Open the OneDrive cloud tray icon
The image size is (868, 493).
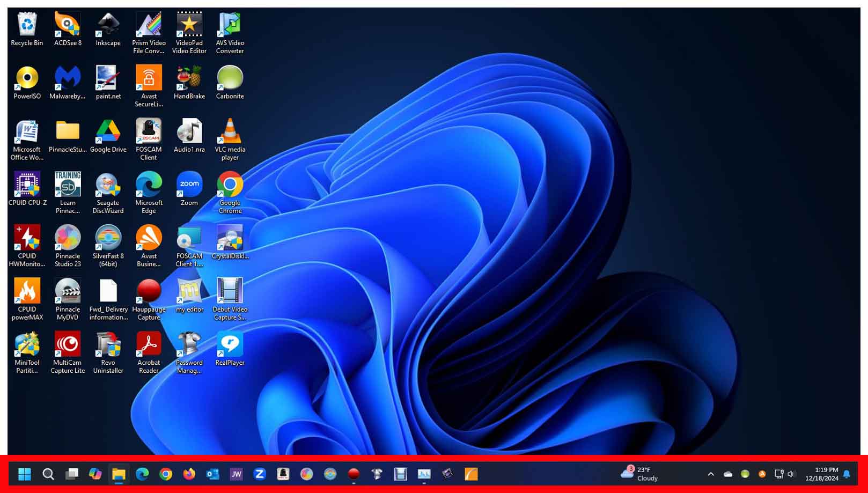[728, 474]
